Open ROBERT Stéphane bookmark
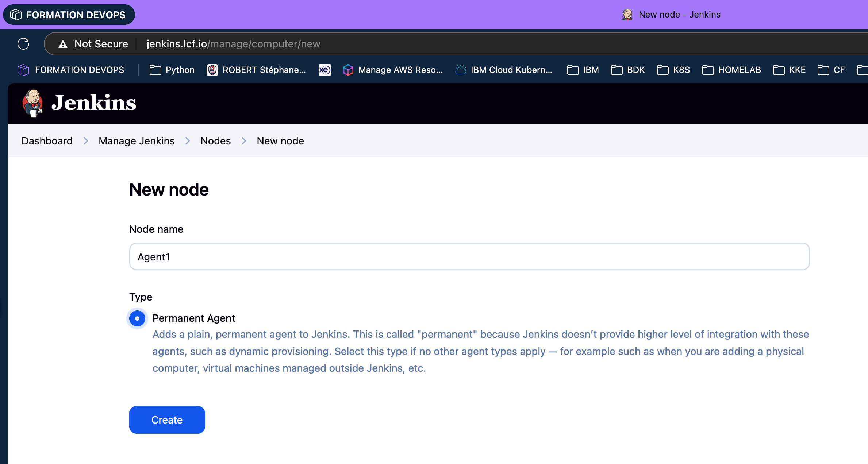 coord(256,70)
